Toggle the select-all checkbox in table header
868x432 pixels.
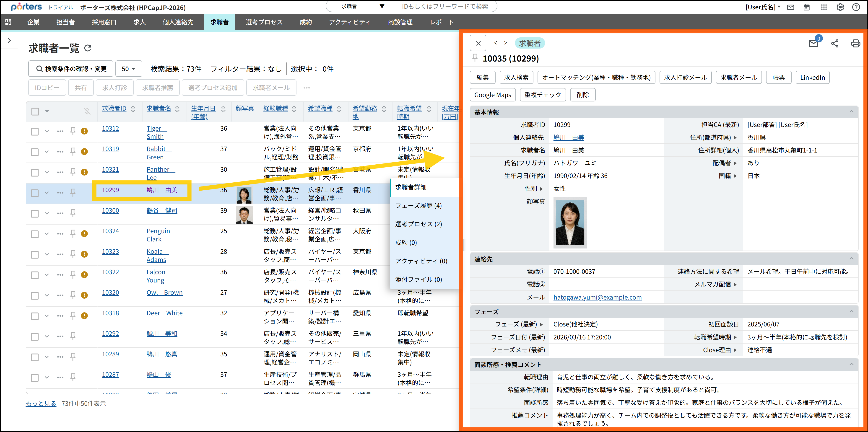pos(35,111)
